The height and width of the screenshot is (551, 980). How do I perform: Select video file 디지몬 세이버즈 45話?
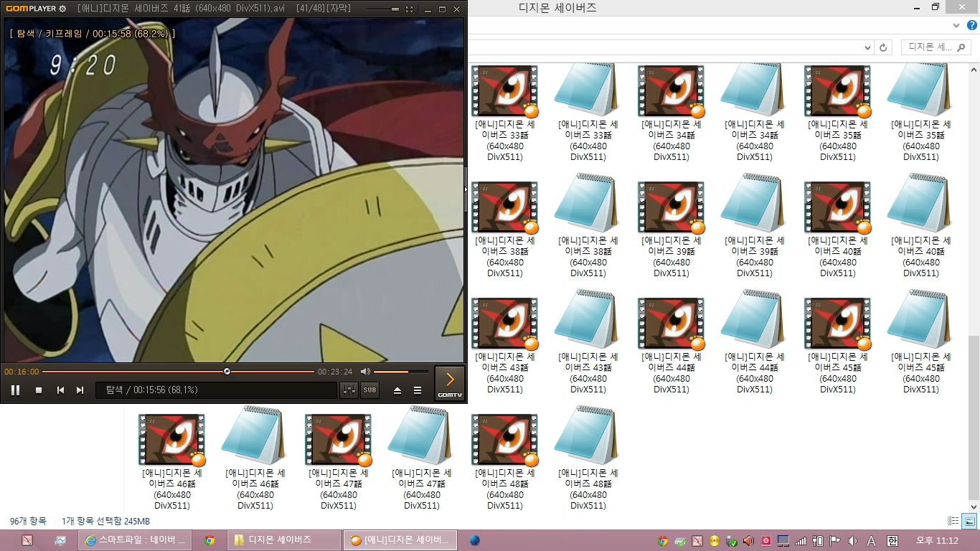click(838, 346)
